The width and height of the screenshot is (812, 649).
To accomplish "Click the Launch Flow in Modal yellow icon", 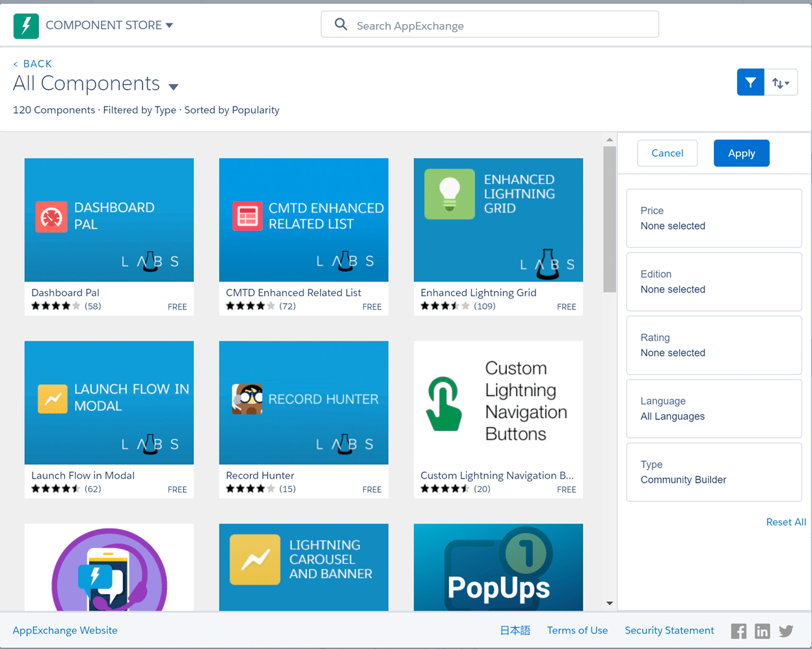I will click(52, 398).
